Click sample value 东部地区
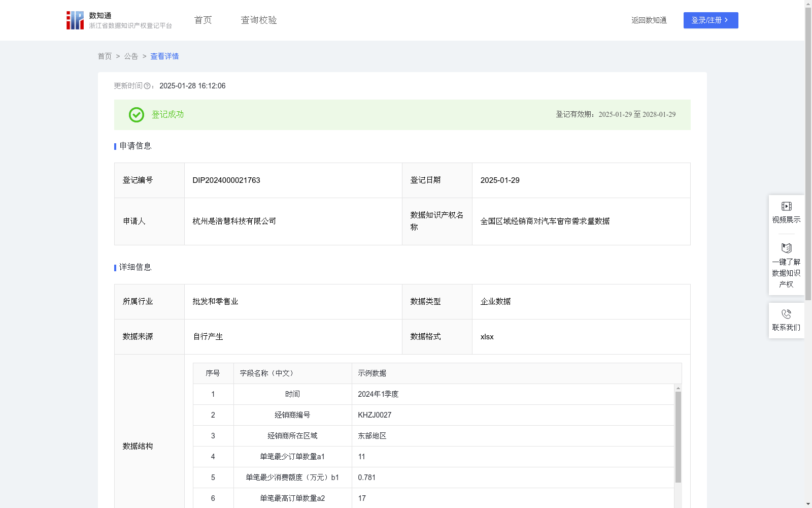 point(372,436)
